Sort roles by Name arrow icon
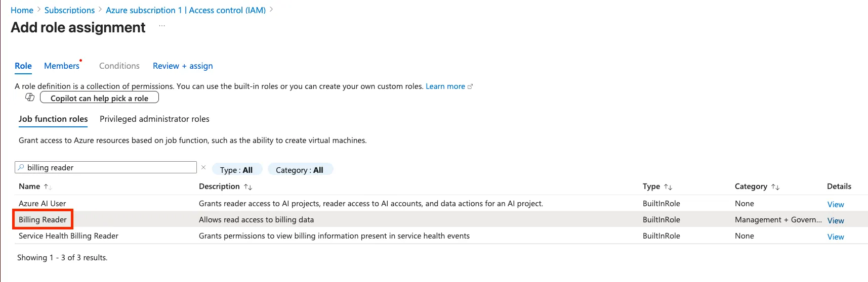The height and width of the screenshot is (282, 868). click(x=47, y=186)
